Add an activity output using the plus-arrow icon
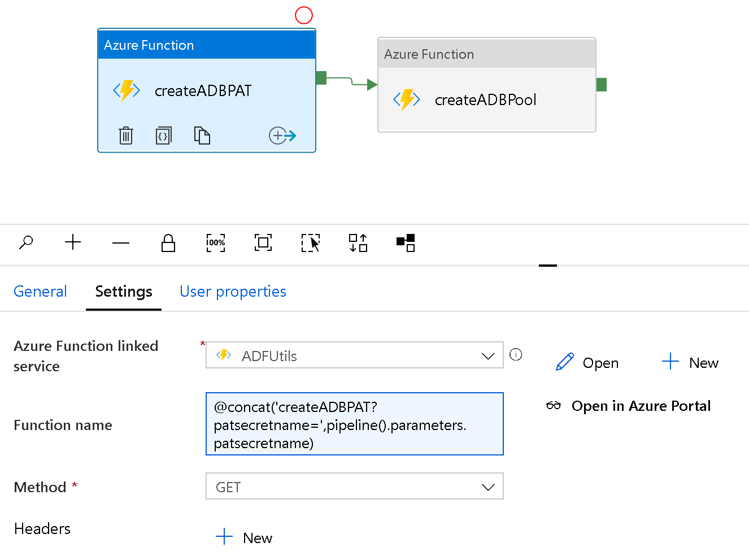 281,135
